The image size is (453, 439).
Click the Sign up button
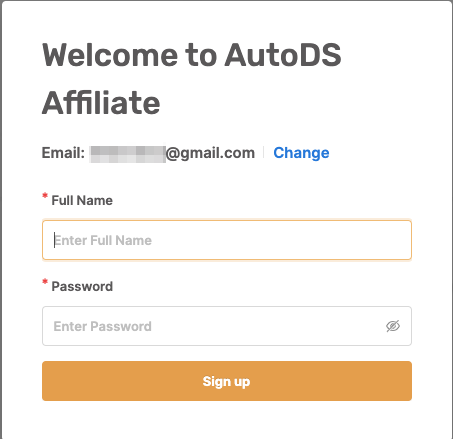tap(227, 381)
